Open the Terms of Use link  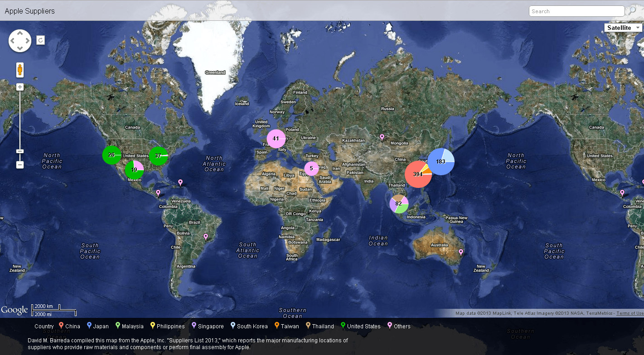[630, 313]
